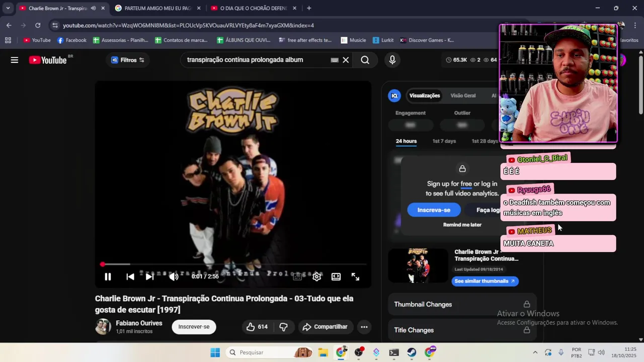Click blue Inscreva-se sign-up button
The image size is (644, 362).
coord(434,210)
